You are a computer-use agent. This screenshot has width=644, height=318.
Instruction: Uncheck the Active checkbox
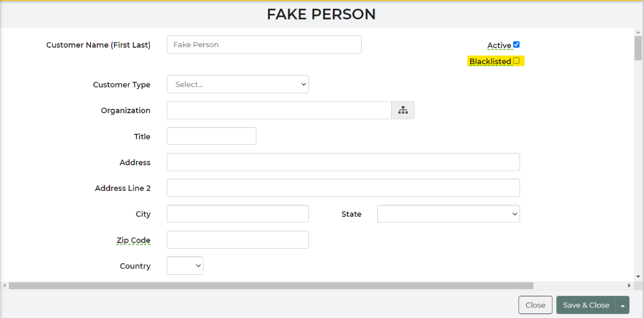pyautogui.click(x=517, y=44)
